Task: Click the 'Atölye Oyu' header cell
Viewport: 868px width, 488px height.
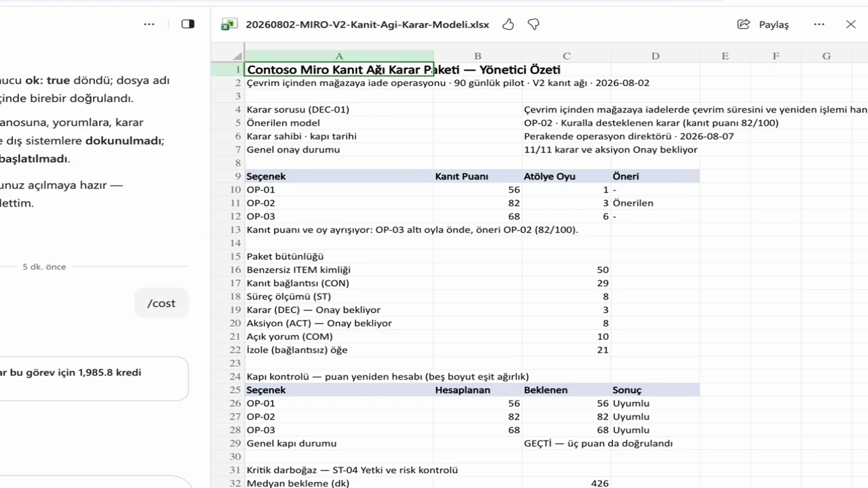Action: pos(566,176)
